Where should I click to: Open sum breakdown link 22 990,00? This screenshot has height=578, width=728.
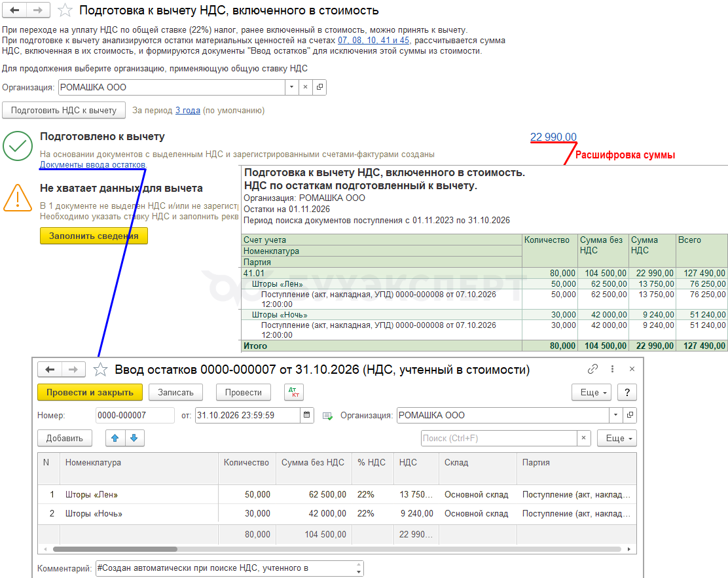(553, 137)
